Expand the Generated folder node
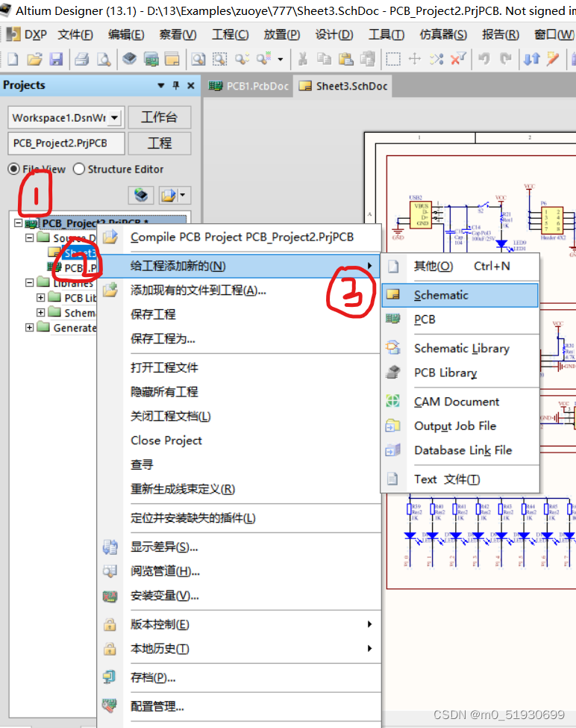 29,327
